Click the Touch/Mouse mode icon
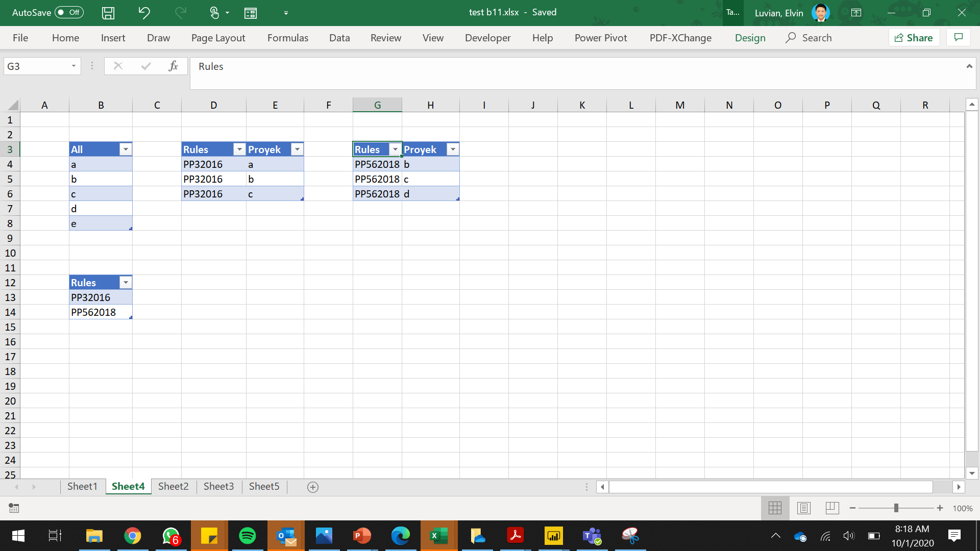This screenshot has height=551, width=980. pyautogui.click(x=214, y=13)
